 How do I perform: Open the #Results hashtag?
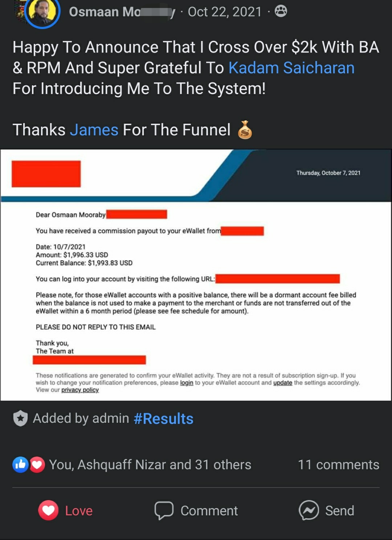click(163, 418)
